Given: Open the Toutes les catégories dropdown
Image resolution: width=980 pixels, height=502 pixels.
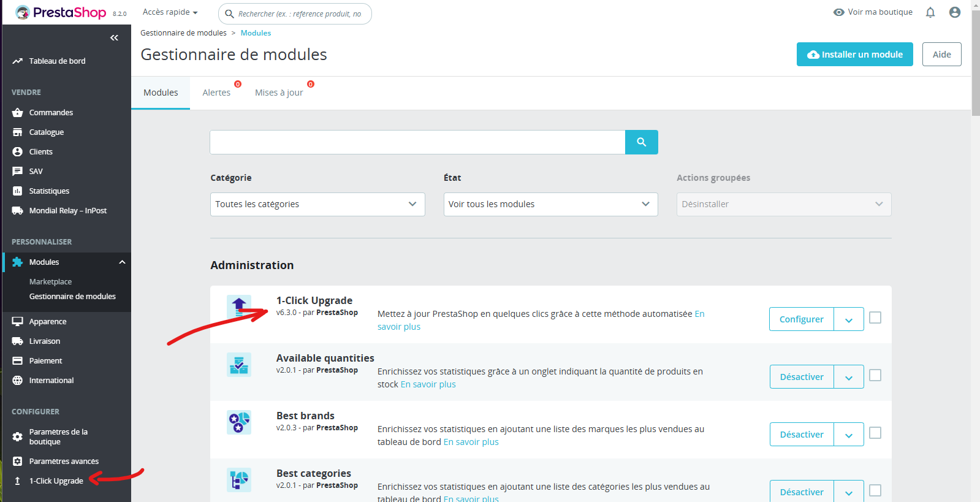Looking at the screenshot, I should (x=317, y=204).
